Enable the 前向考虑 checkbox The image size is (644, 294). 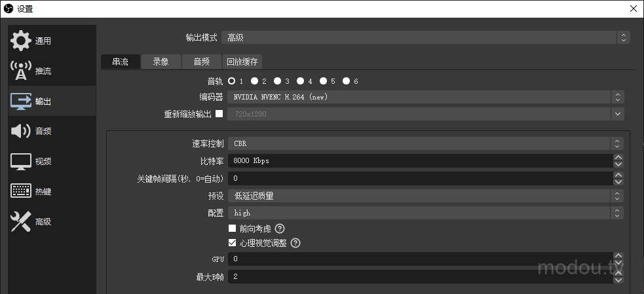point(232,229)
